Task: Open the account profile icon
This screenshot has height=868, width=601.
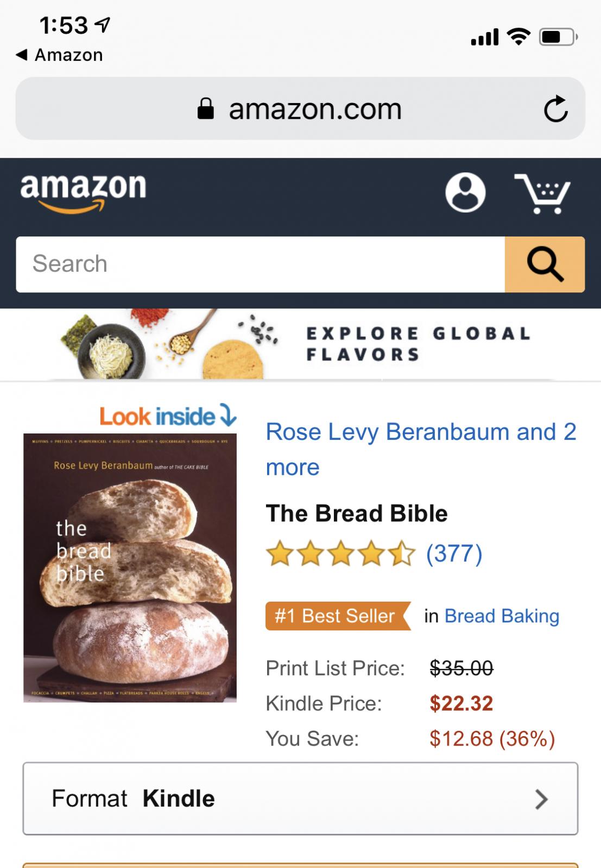Action: click(x=465, y=193)
